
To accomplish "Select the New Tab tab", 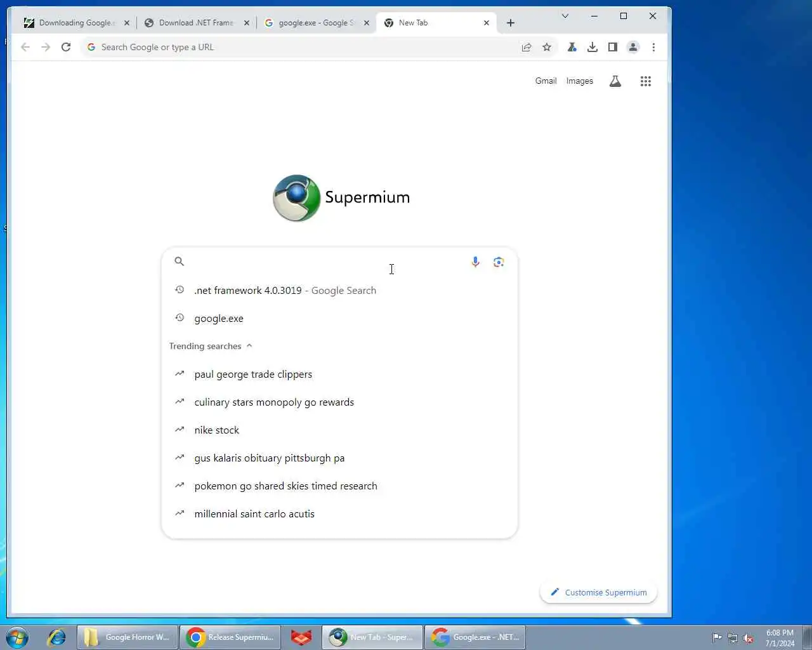I will [435, 23].
